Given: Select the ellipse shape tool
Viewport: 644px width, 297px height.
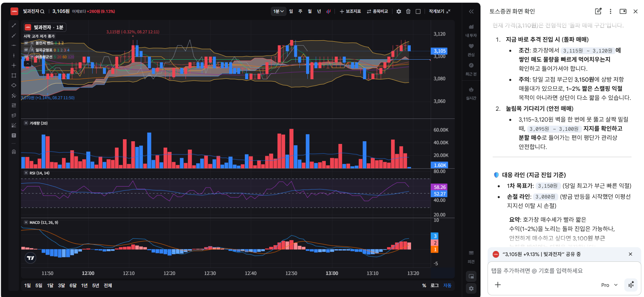Looking at the screenshot, I should pos(14,85).
